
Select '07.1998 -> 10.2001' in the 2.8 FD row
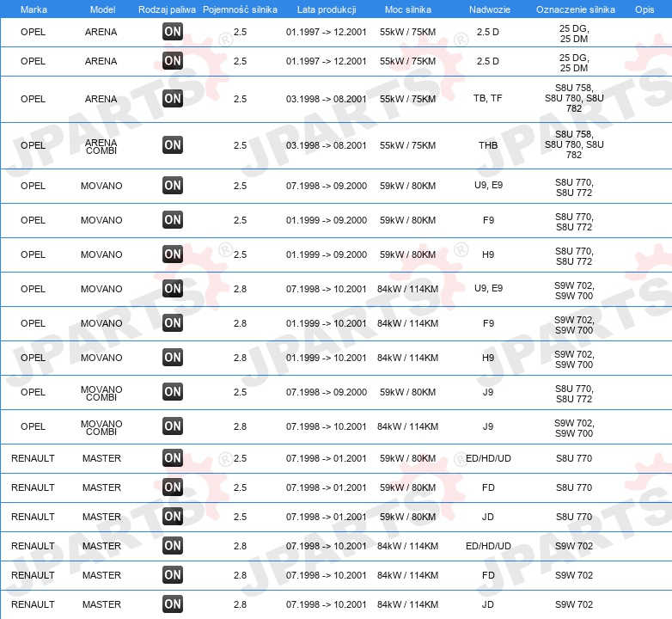pyautogui.click(x=327, y=575)
